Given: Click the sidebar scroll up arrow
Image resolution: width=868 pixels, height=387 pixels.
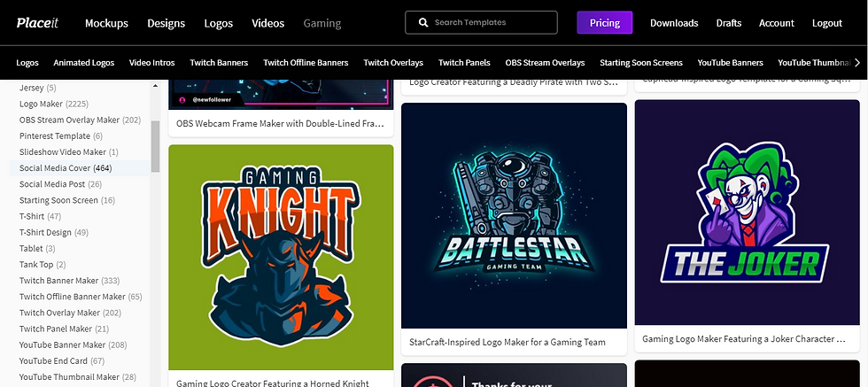Looking at the screenshot, I should click(x=155, y=86).
